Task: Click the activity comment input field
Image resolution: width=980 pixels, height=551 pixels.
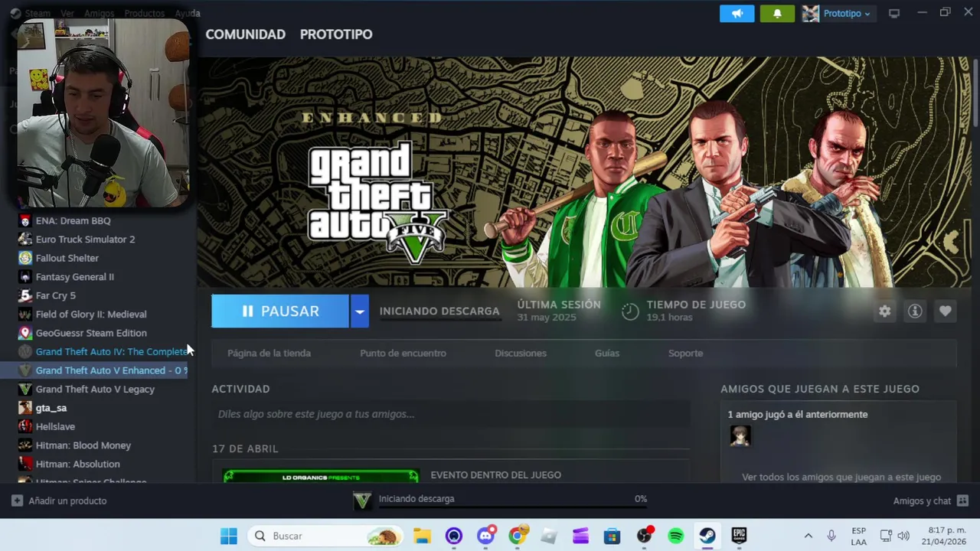Action: pos(451,414)
